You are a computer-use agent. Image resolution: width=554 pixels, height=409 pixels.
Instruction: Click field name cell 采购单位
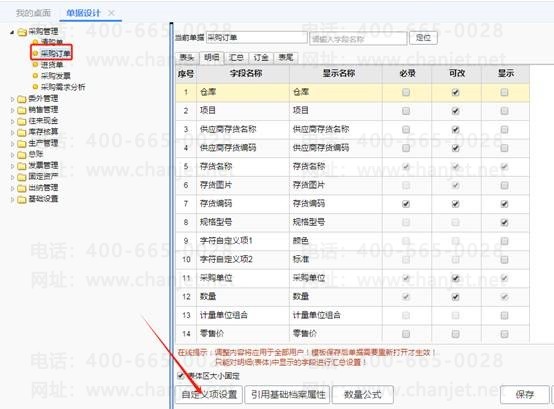(x=243, y=278)
